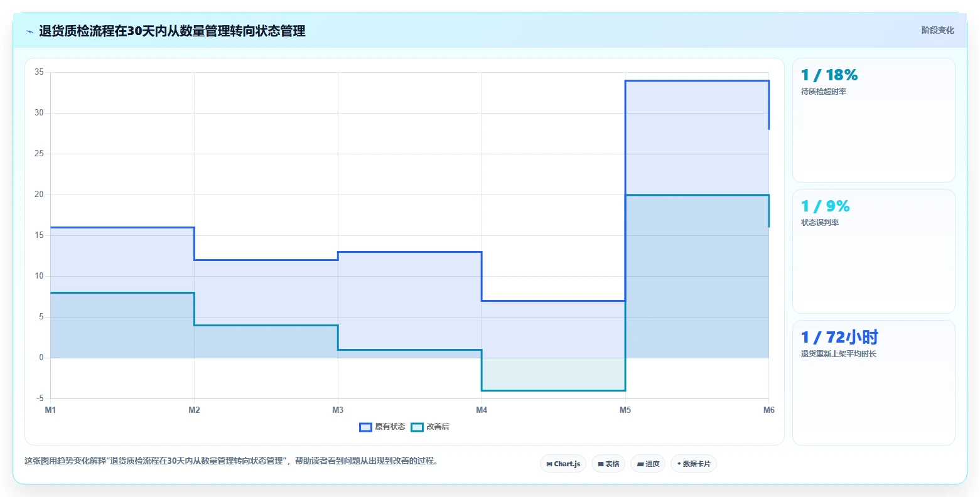Click the 1 / 9% metric value
Viewport: 980px width, 497px height.
(x=826, y=206)
